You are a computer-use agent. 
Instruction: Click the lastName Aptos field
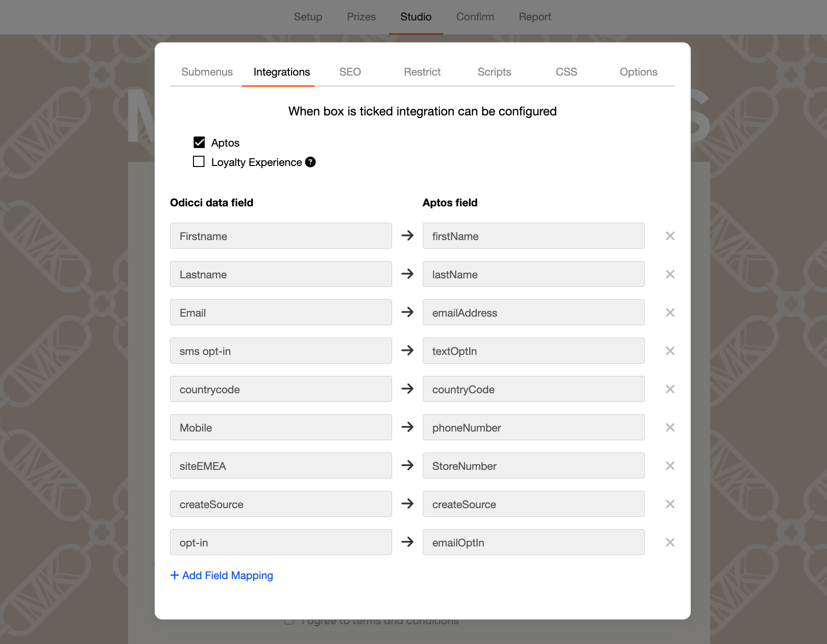coord(533,274)
